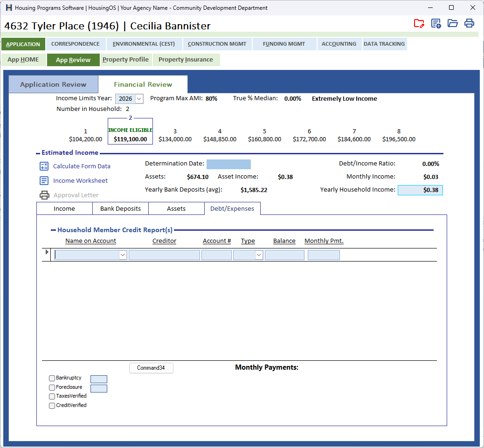484x448 pixels.
Task: Select the Debt/Expenses subtab
Action: (x=232, y=208)
